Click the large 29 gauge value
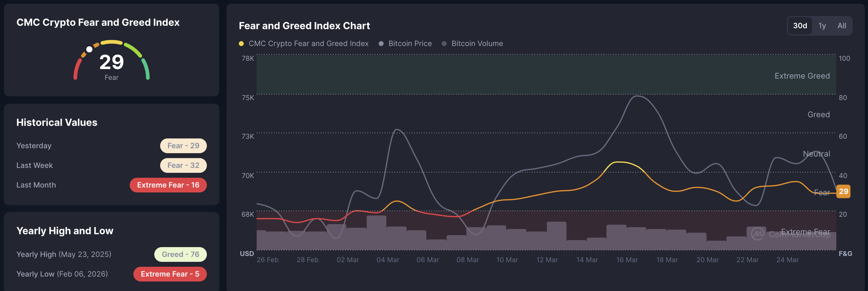 112,62
